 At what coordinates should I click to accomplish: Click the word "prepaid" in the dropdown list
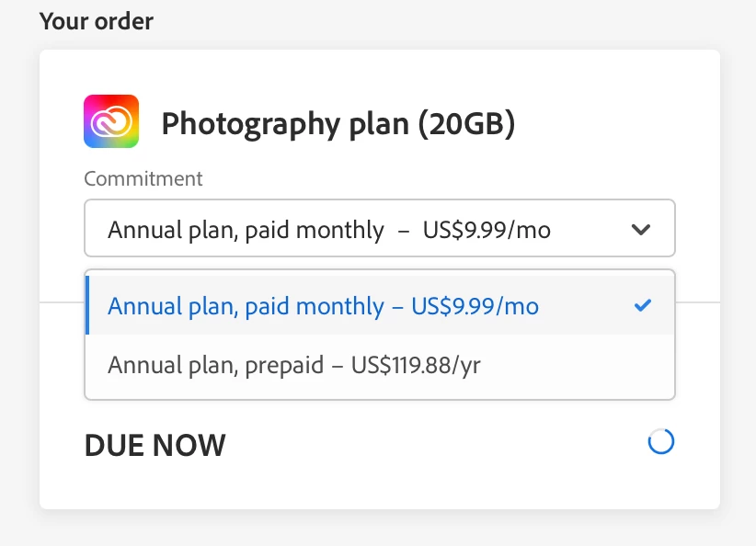click(x=284, y=365)
